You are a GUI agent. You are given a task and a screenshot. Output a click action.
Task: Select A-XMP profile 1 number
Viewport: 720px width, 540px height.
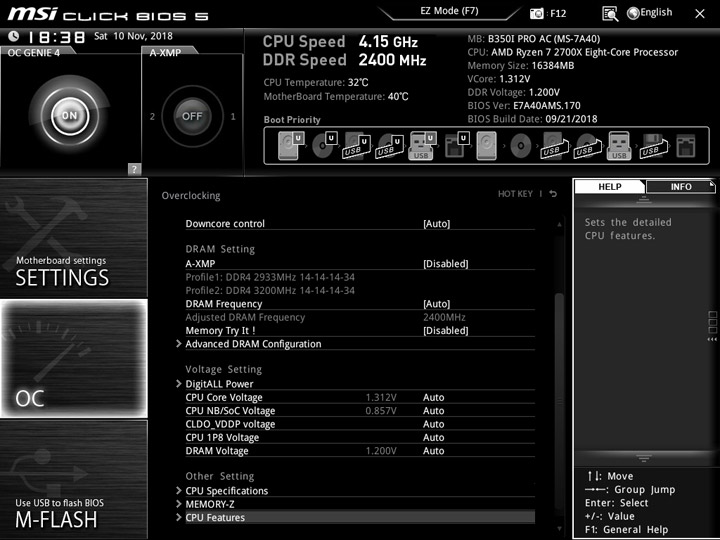coord(233,117)
